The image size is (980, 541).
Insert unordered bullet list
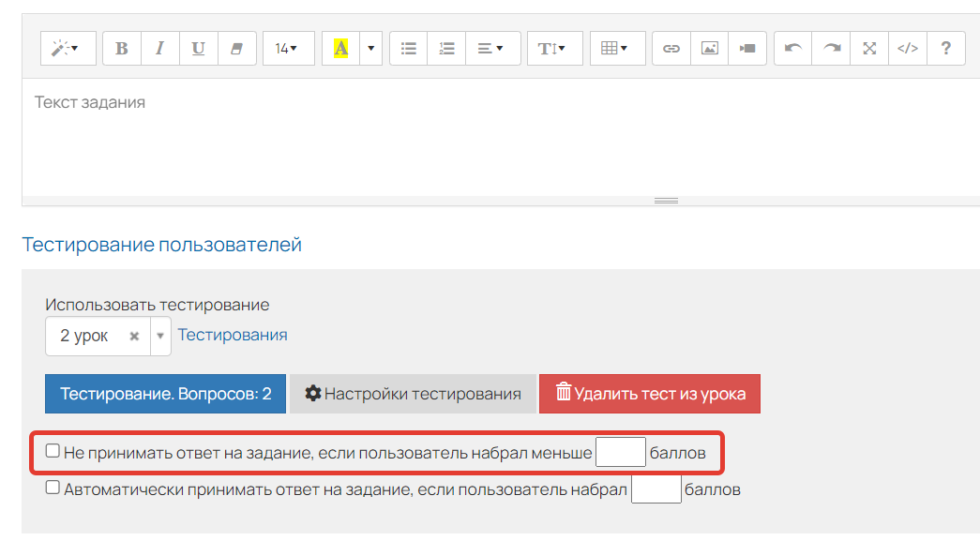[x=409, y=48]
